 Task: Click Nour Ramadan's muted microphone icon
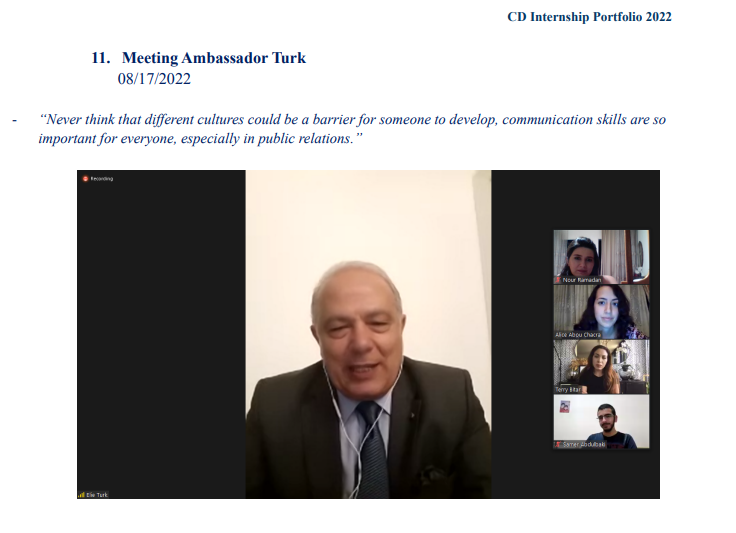(x=558, y=280)
